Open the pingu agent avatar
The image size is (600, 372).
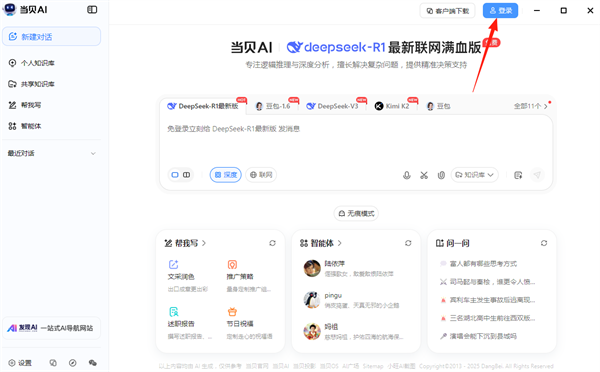[x=312, y=300]
